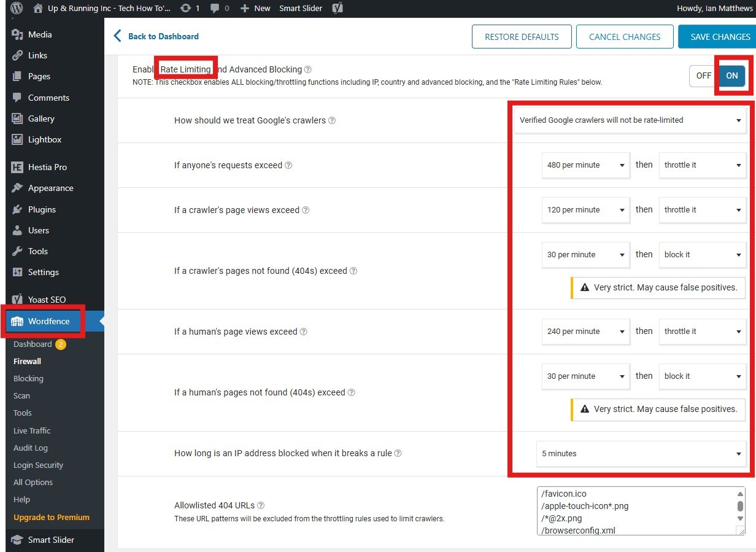Change the 480 per minute dropdown
Image resolution: width=756 pixels, height=552 pixels.
tap(584, 165)
